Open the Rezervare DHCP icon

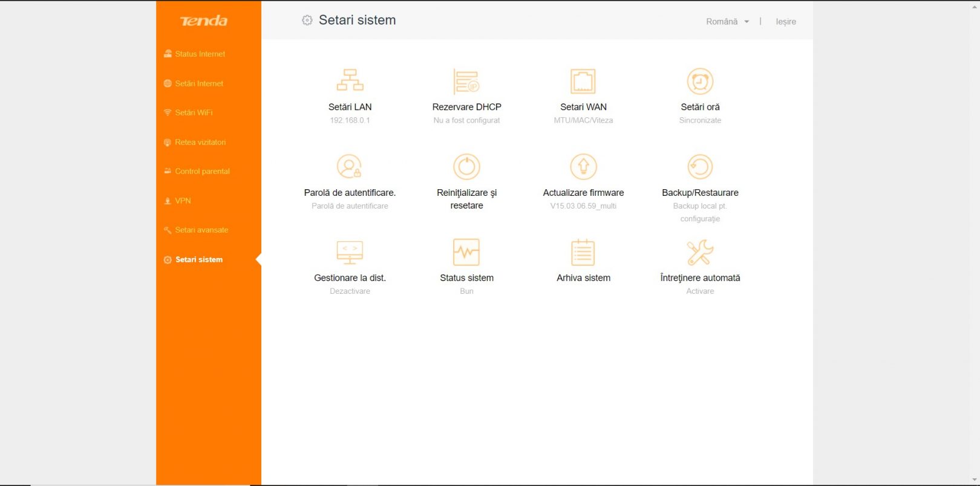tap(466, 81)
